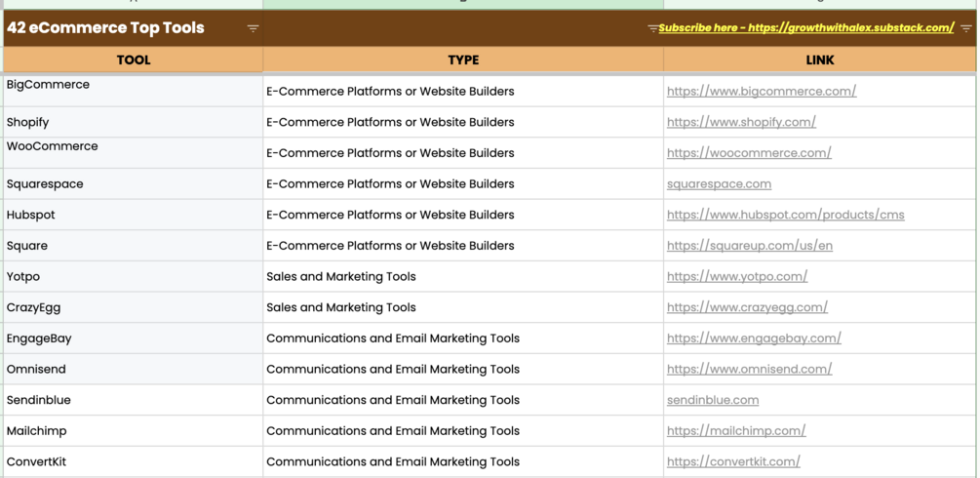This screenshot has height=478, width=980.
Task: Select the TOOL column header
Action: click(134, 60)
